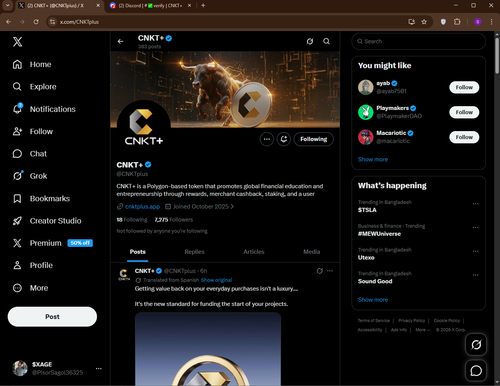Open a new browser tab

(203, 5)
